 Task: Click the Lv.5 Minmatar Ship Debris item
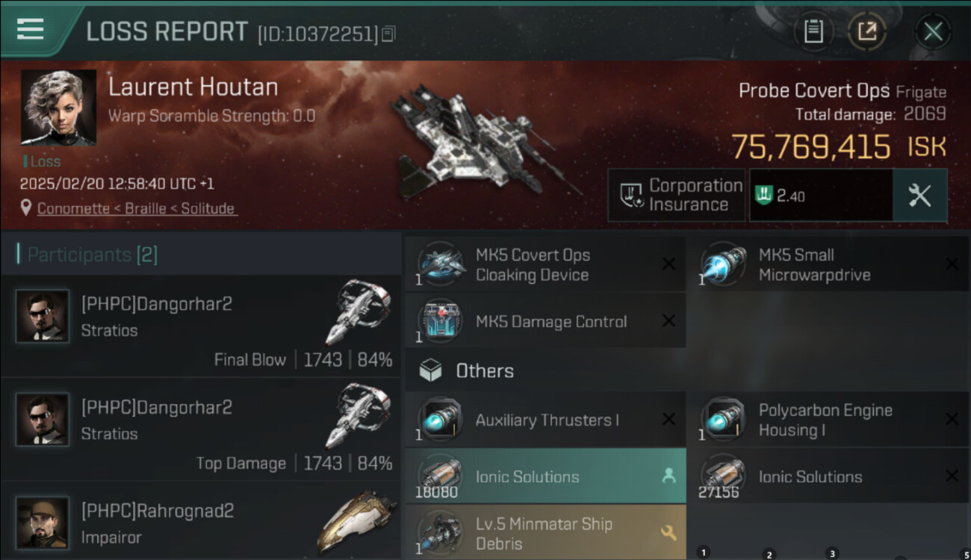pos(545,533)
